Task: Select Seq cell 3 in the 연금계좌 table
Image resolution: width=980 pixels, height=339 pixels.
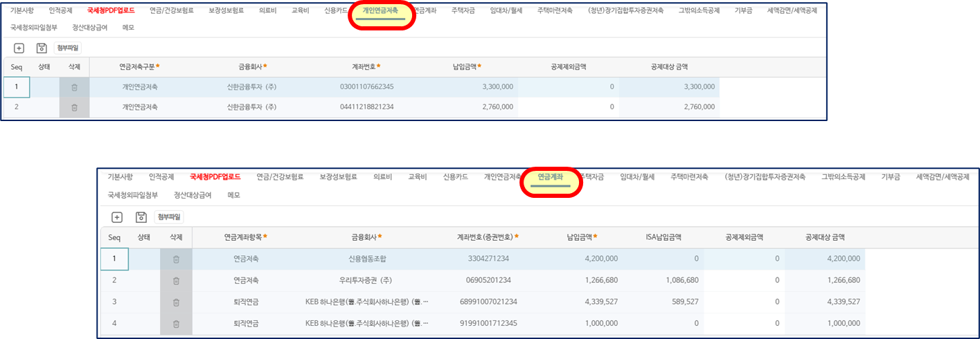Action: click(114, 302)
